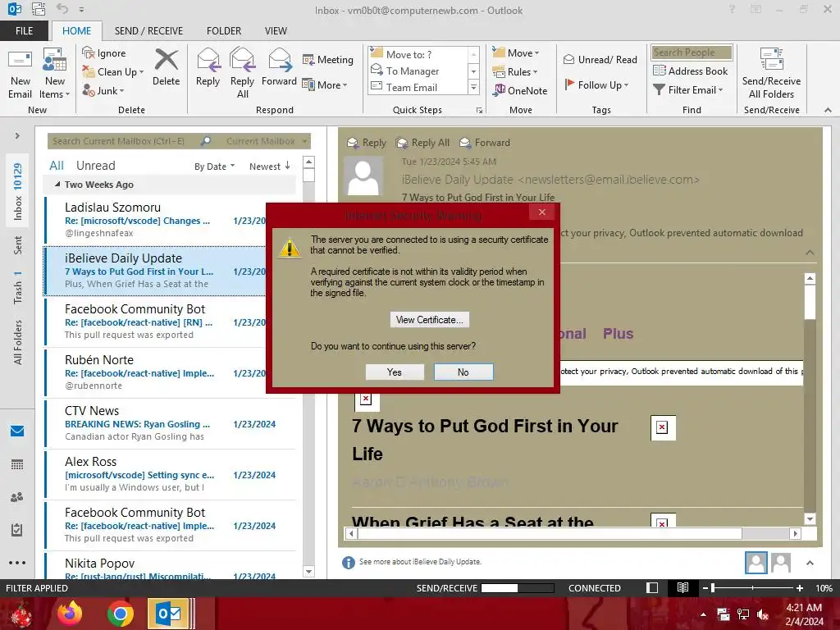Open the Follow Up flag menu

[596, 84]
